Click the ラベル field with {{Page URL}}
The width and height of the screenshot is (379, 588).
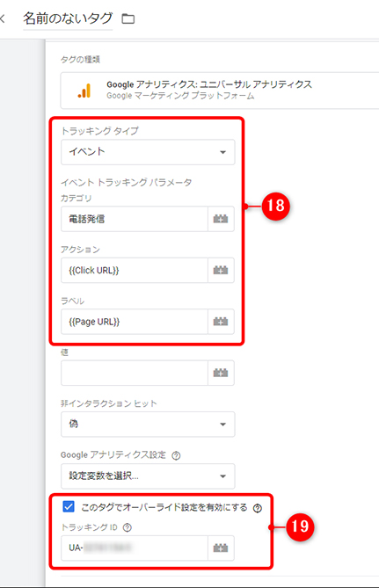[135, 322]
